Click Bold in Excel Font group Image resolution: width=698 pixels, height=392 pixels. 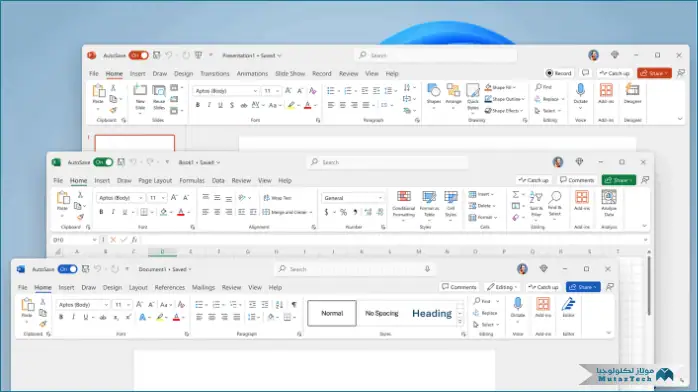coord(101,212)
